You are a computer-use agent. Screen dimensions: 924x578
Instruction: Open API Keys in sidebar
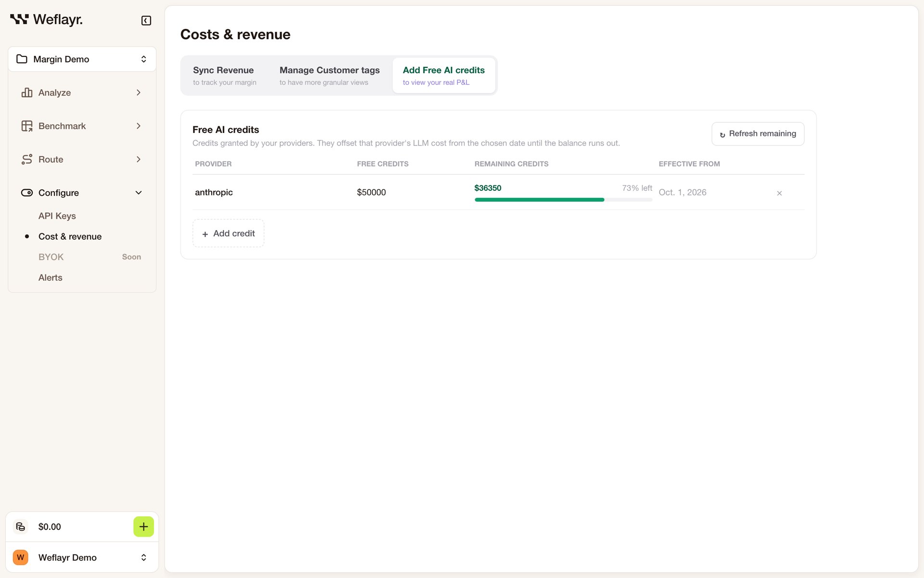click(57, 216)
